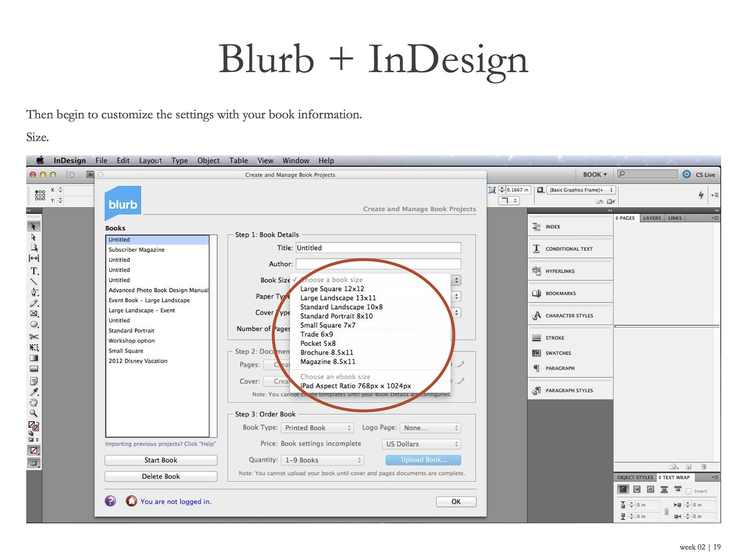The height and width of the screenshot is (560, 747).
Task: Select the Hand tool
Action: tap(34, 402)
